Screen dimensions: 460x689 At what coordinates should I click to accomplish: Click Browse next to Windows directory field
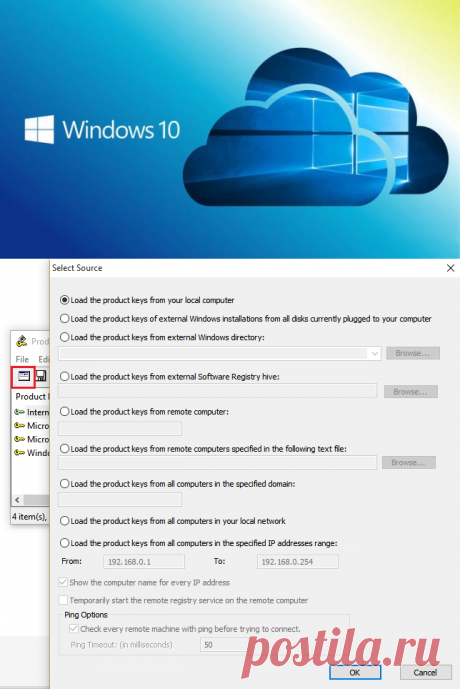(413, 353)
